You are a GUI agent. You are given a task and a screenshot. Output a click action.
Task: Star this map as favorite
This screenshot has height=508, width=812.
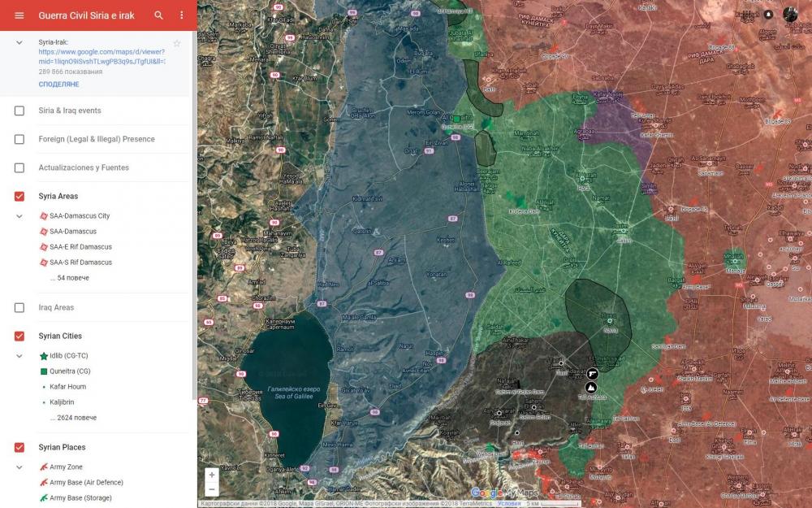pyautogui.click(x=177, y=43)
